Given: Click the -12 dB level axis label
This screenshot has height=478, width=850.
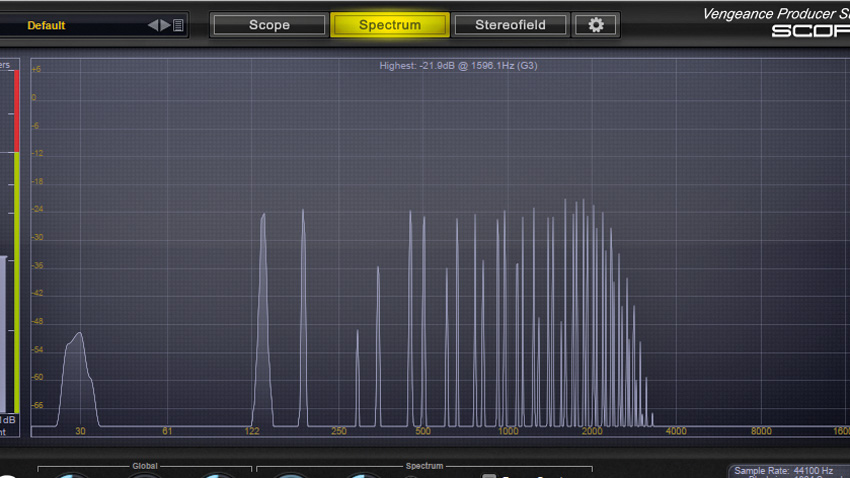Looking at the screenshot, I should [x=37, y=153].
